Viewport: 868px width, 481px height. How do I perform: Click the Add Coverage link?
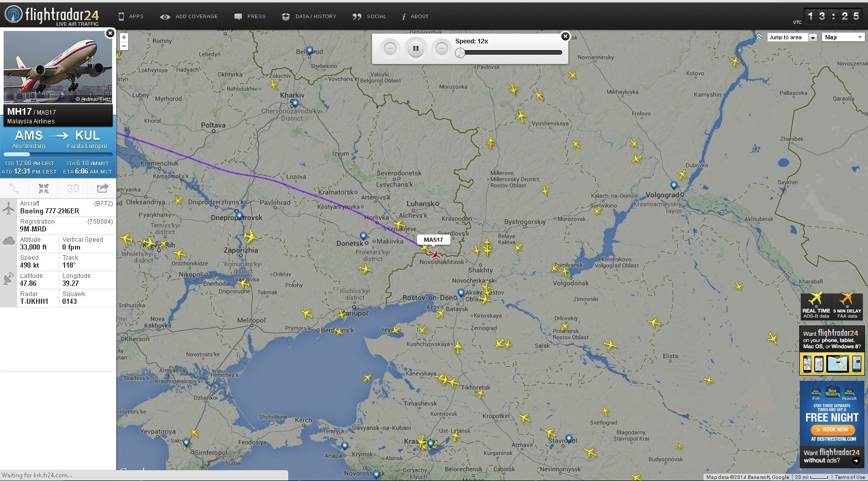point(189,17)
